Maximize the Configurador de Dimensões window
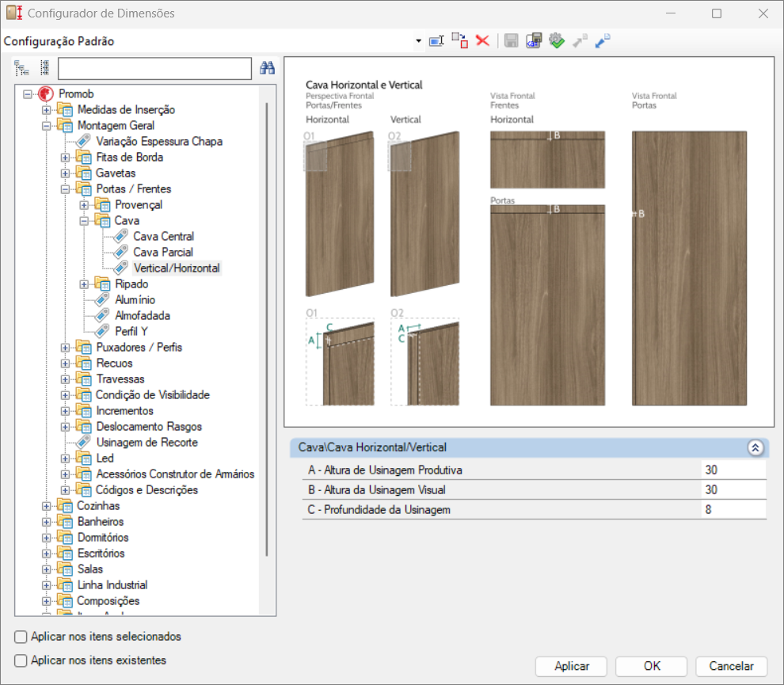This screenshot has height=685, width=784. [x=717, y=13]
